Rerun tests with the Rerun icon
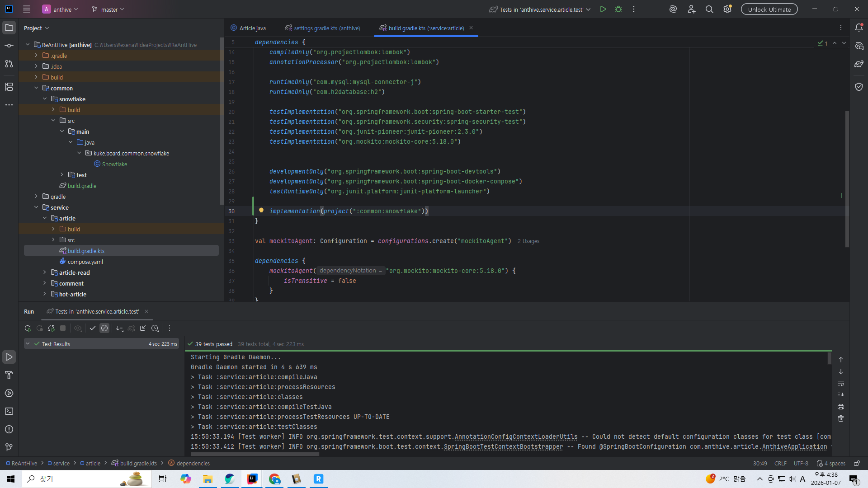The width and height of the screenshot is (868, 488). (28, 328)
